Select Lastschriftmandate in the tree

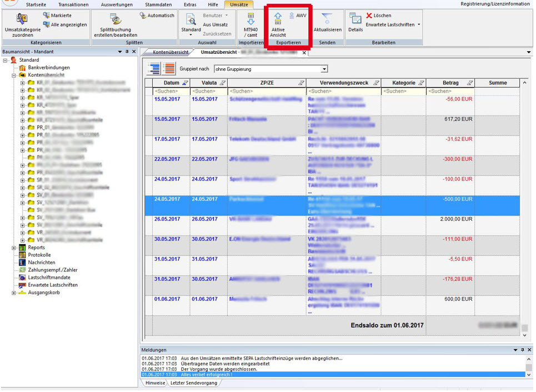point(49,278)
